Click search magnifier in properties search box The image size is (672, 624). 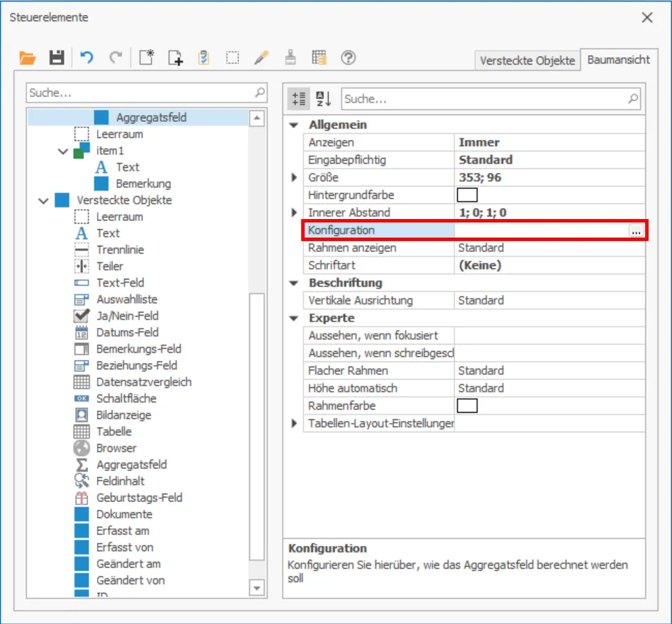point(633,98)
